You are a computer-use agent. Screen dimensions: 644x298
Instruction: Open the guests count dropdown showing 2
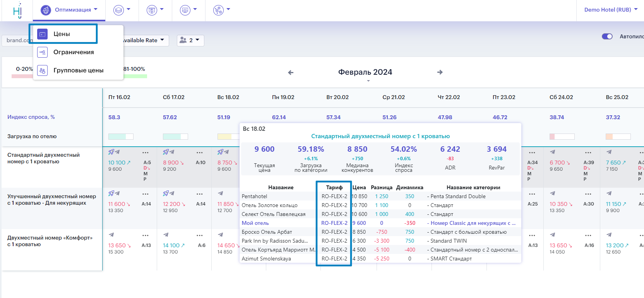click(x=190, y=40)
